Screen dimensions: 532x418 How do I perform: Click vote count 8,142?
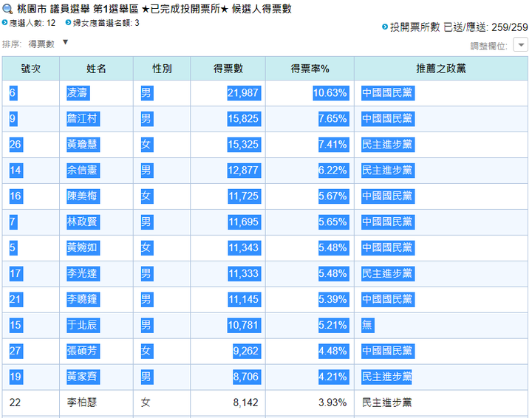245,402
